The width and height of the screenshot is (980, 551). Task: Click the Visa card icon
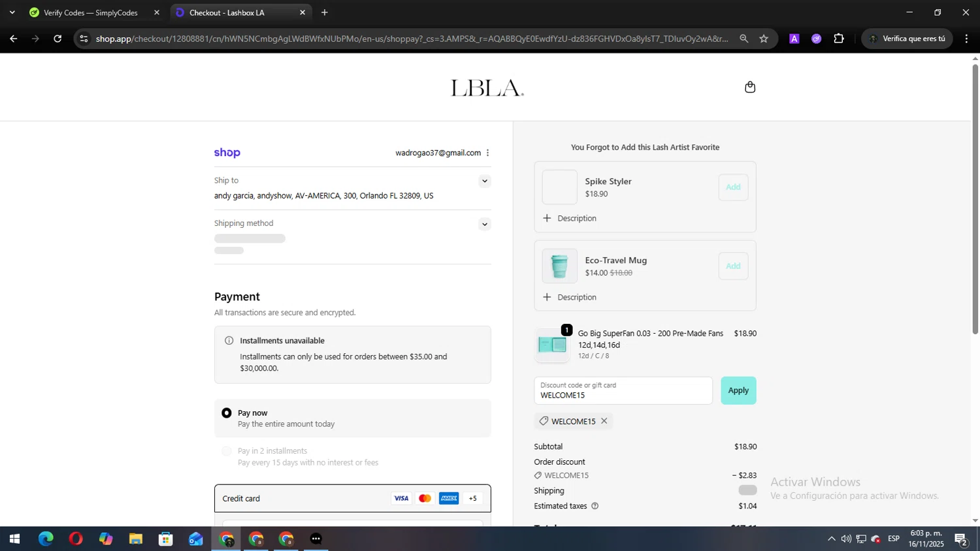(x=401, y=498)
